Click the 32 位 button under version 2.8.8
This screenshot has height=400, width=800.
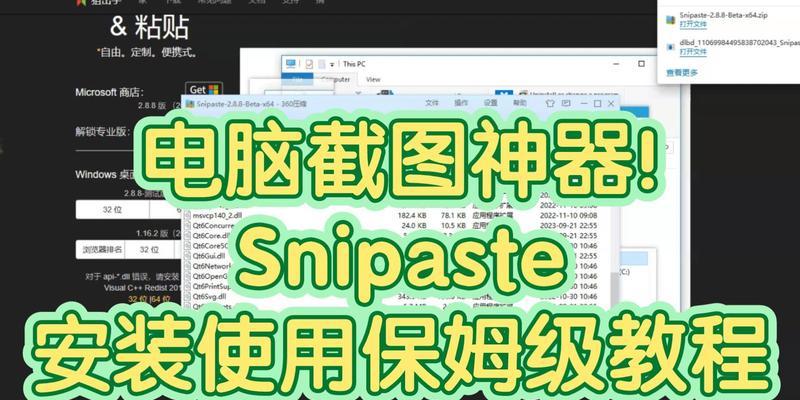(111, 209)
